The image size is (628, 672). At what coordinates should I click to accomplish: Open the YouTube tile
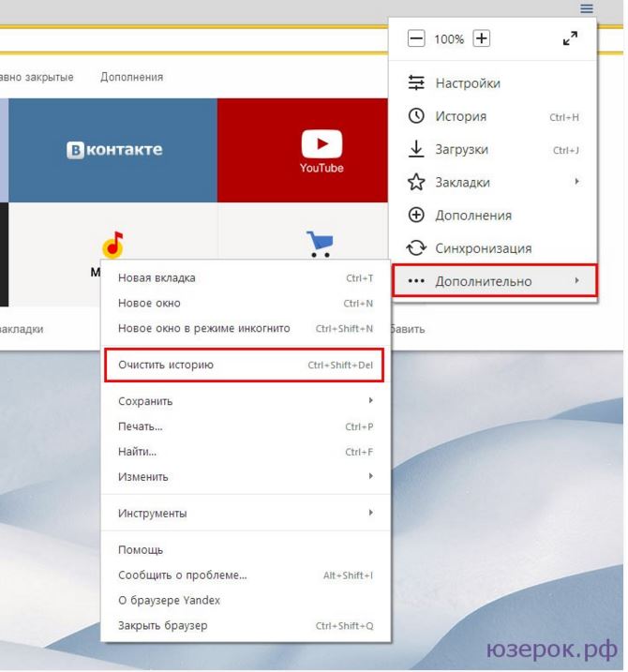tap(321, 150)
